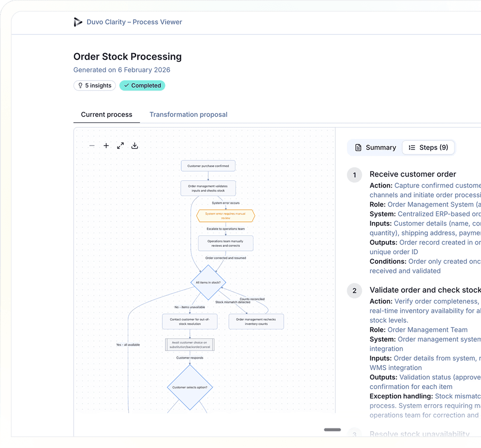The height and width of the screenshot is (448, 481).
Task: Click the list icon on the Steps tab
Action: (412, 147)
